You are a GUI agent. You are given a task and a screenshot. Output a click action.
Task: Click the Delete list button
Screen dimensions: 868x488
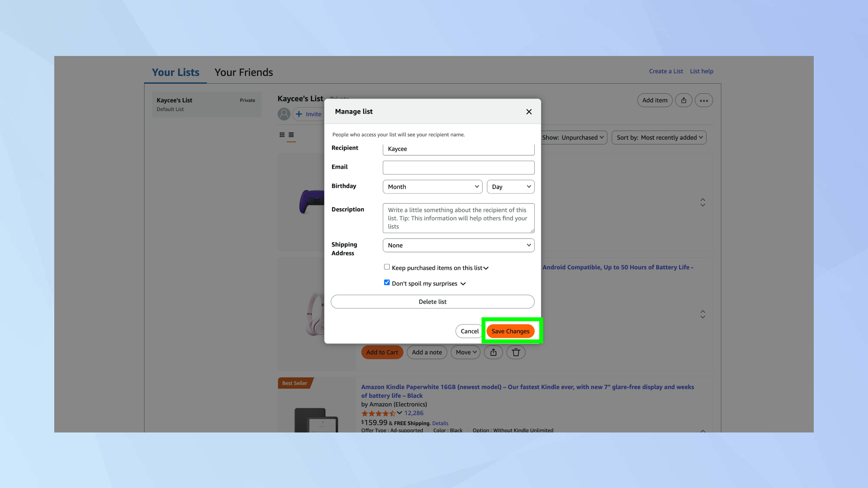[x=432, y=302]
